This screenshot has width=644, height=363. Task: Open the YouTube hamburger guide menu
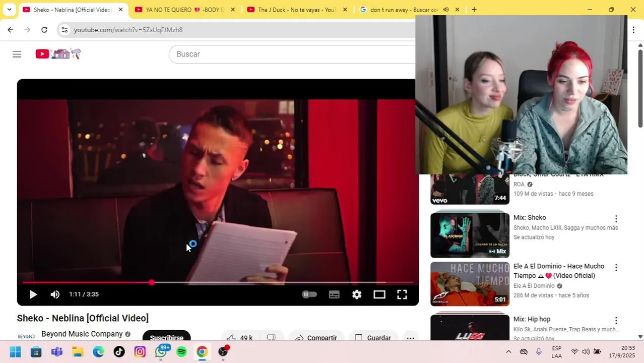coord(17,54)
